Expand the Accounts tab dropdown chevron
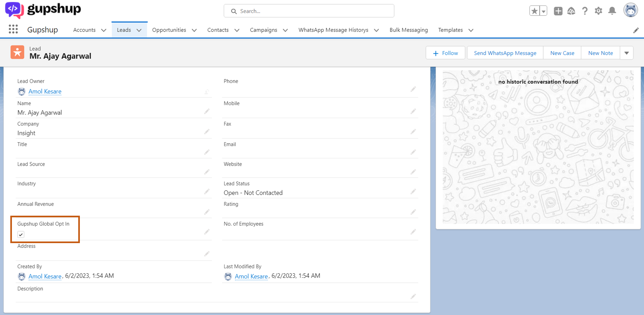644x315 pixels. tap(104, 30)
